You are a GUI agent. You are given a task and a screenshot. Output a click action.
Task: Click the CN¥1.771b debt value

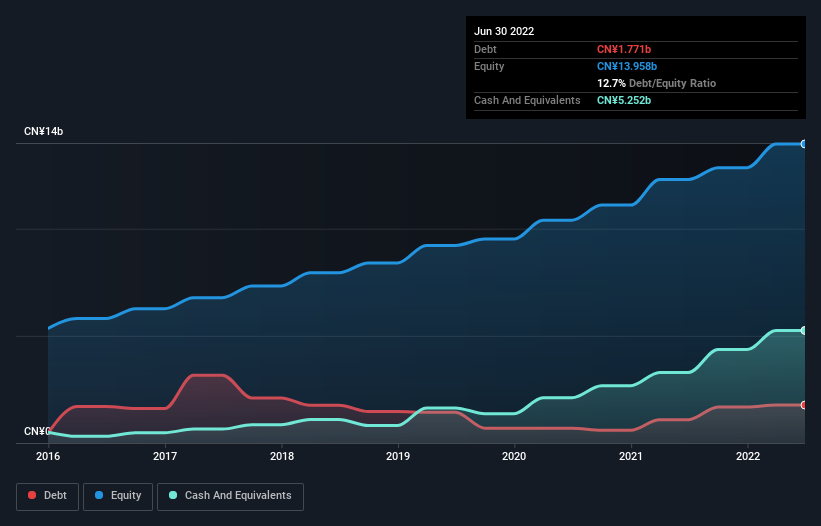[624, 49]
